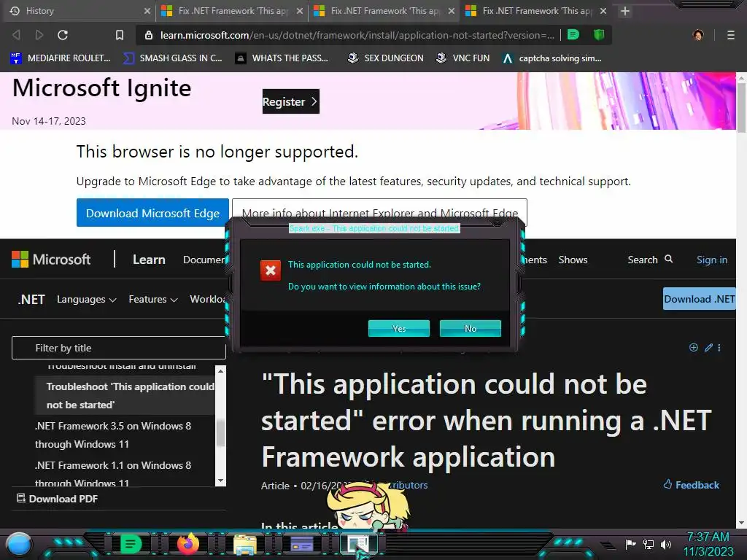The image size is (747, 560).
Task: Click the Microsoft logo in page header
Action: pyautogui.click(x=51, y=260)
